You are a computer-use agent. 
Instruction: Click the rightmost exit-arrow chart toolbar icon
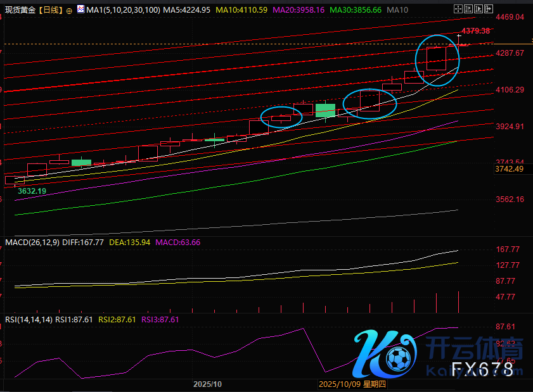(x=489, y=10)
